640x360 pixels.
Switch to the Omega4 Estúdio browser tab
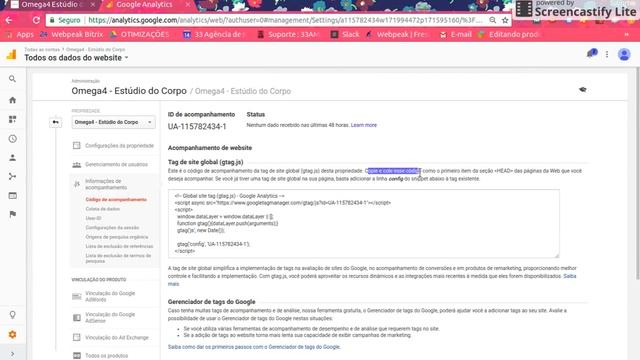(49, 4)
